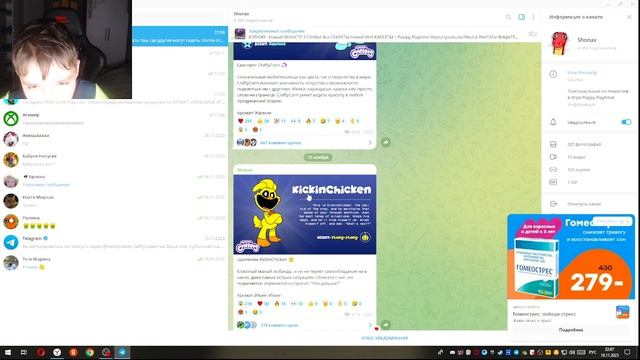The image size is (640, 360).
Task: Open the 207 photos shared media row
Action: 590,144
